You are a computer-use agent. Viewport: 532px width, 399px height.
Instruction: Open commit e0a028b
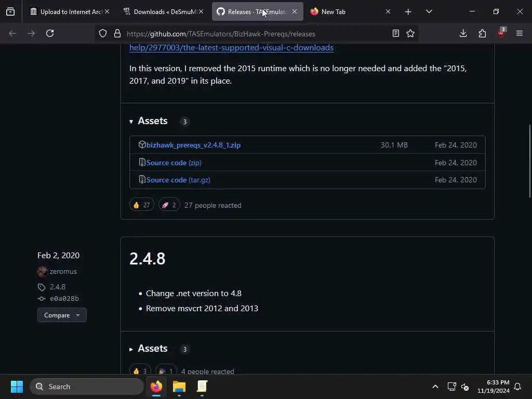(x=64, y=299)
